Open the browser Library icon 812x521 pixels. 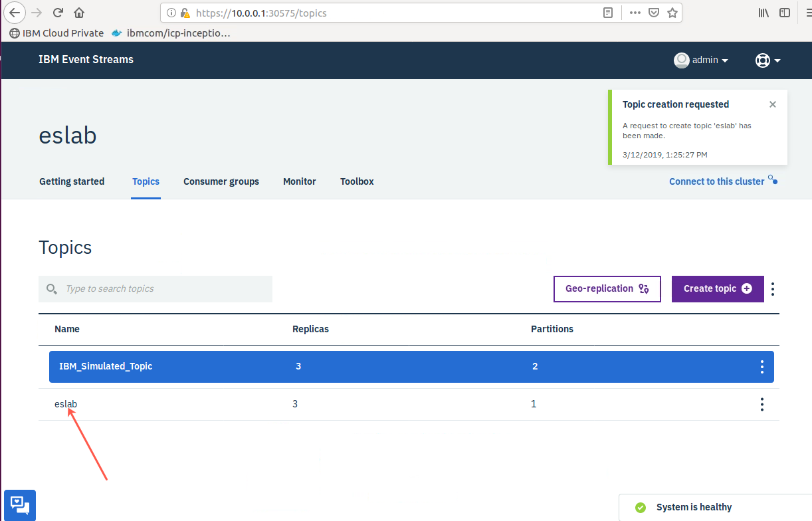click(x=763, y=13)
